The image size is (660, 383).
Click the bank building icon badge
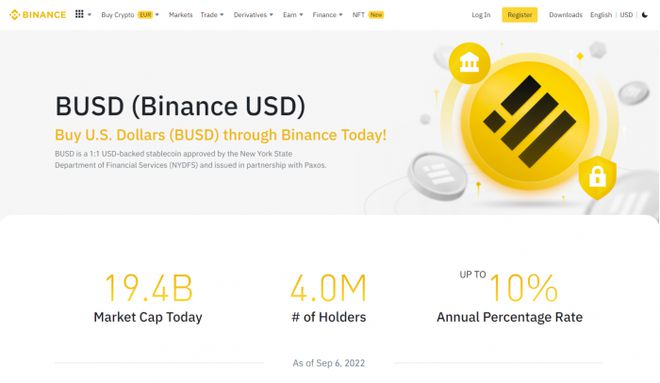click(x=469, y=63)
